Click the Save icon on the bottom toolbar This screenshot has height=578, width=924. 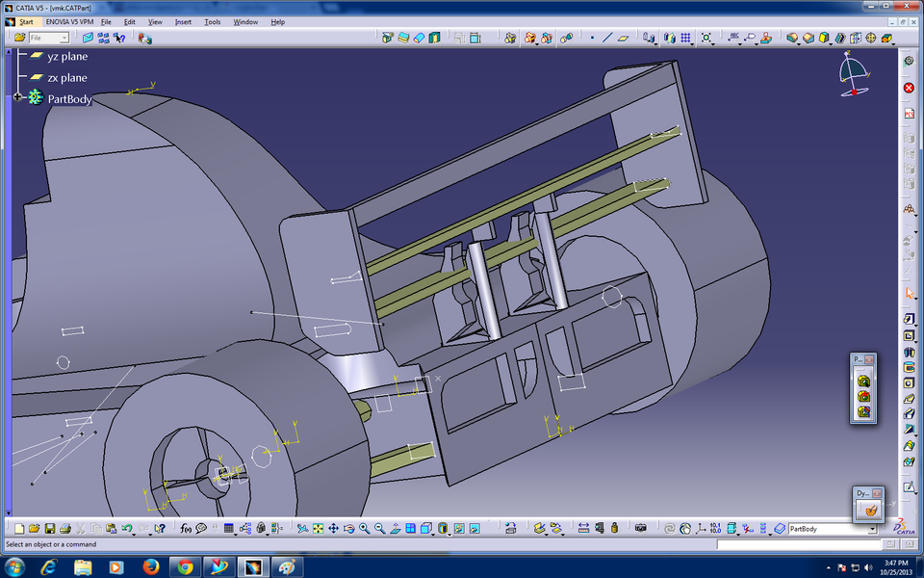[50, 527]
